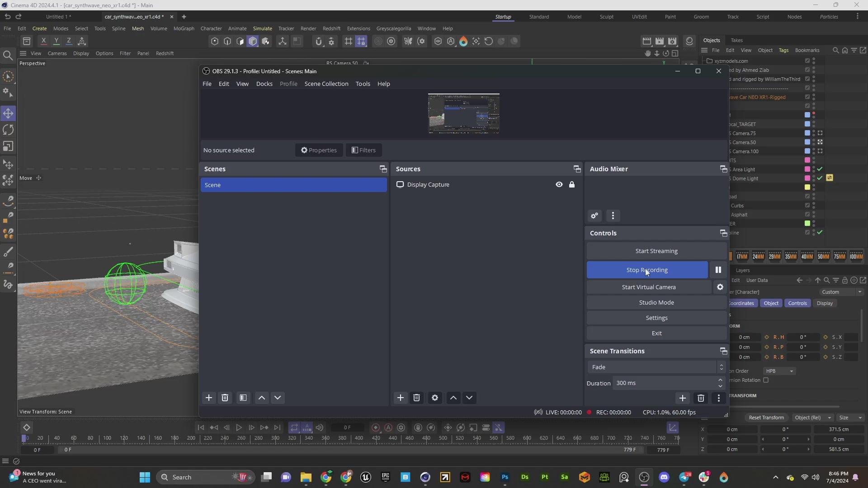868x488 pixels.
Task: Toggle visibility eye of Display Capture
Action: pyautogui.click(x=559, y=184)
